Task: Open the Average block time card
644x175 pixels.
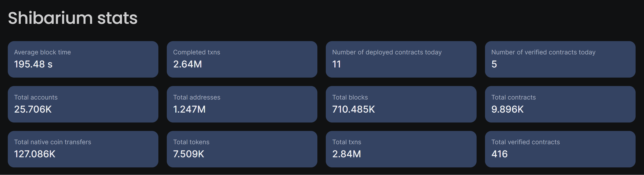Action: click(x=83, y=59)
